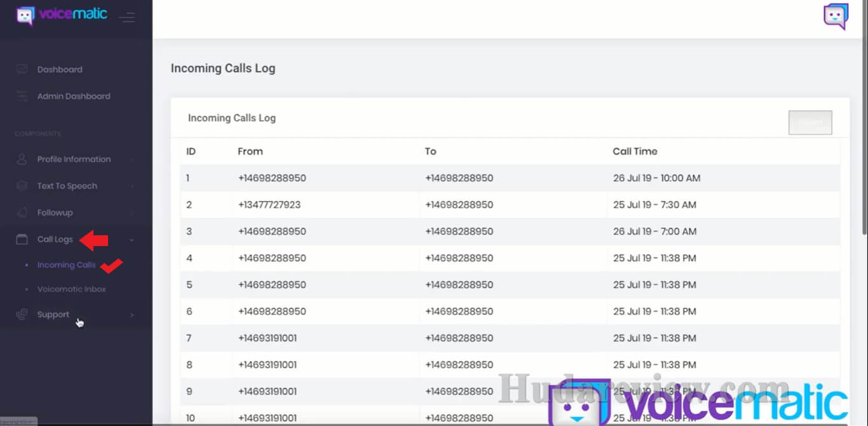
Task: Click the Profile Information person icon
Action: pyautogui.click(x=22, y=159)
